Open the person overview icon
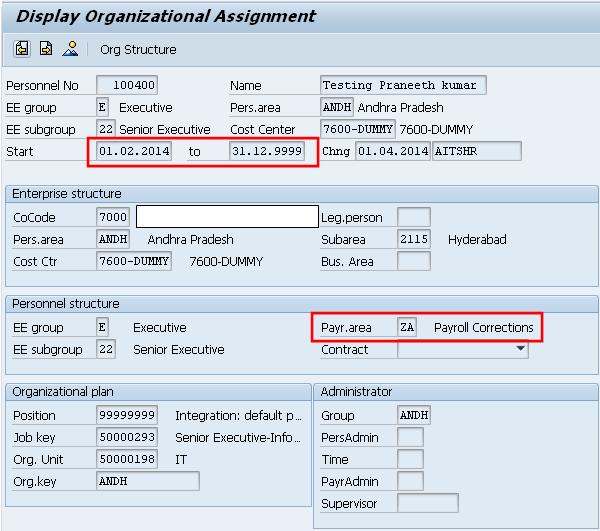 coord(70,49)
